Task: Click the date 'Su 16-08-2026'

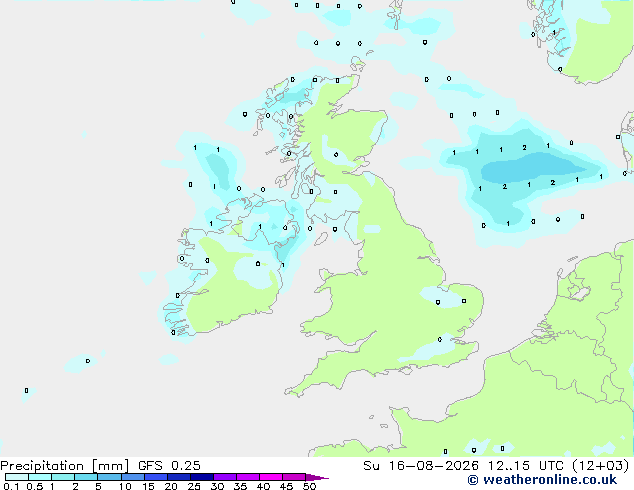Action: 421,466
